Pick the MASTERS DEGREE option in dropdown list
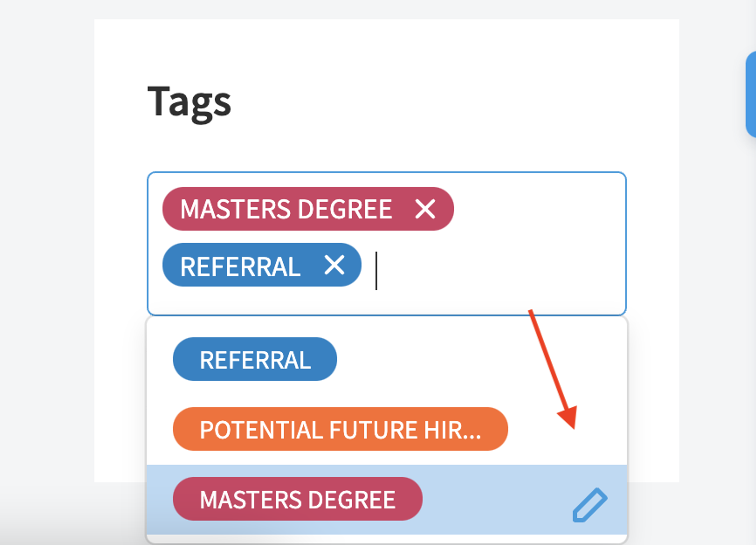This screenshot has height=545, width=756. (x=298, y=499)
